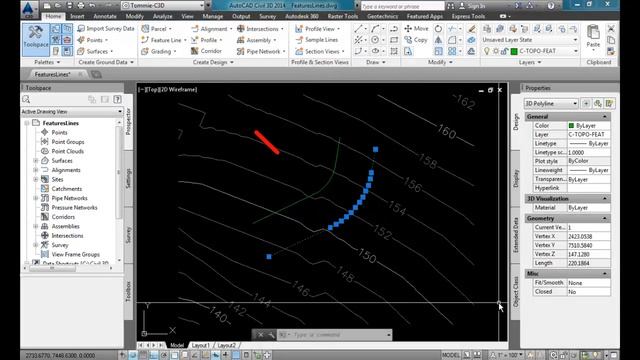640x360 pixels.
Task: Open the Profile View tool
Action: click(x=318, y=29)
